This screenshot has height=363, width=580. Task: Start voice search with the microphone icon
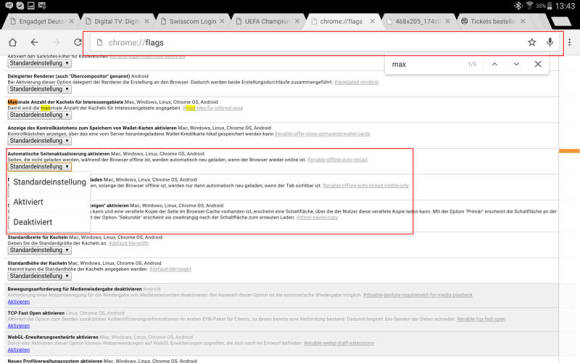(x=550, y=43)
